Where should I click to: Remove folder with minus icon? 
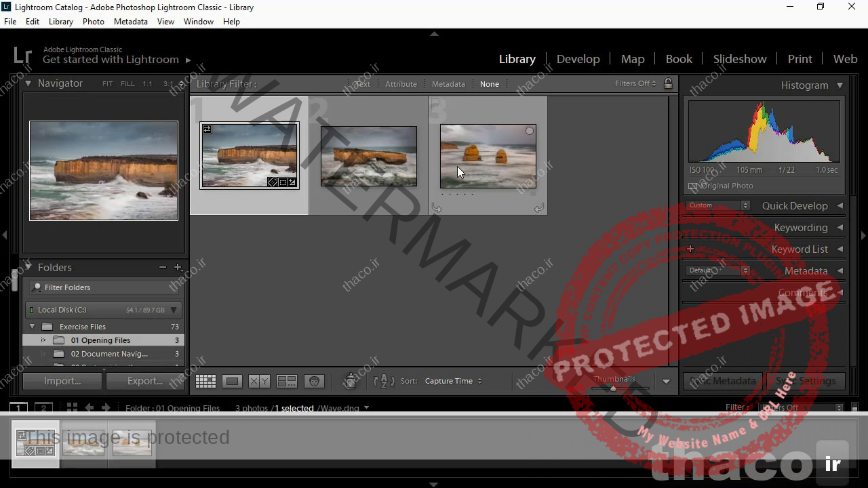point(163,267)
